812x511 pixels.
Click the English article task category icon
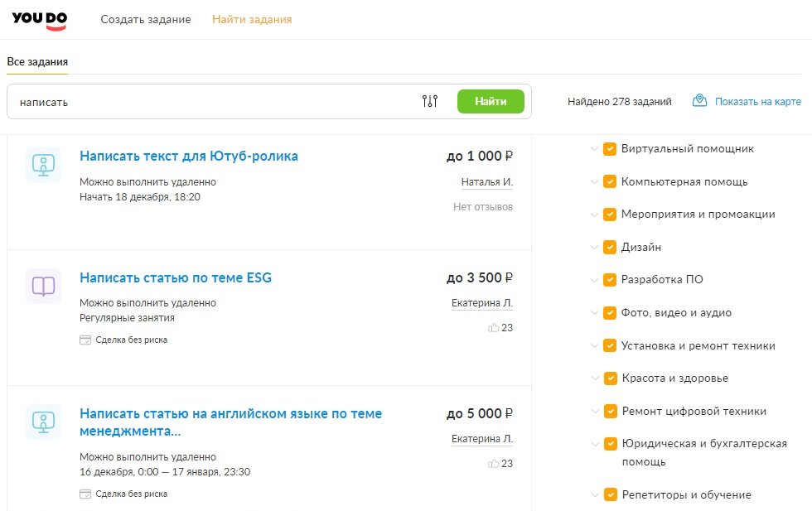[43, 422]
